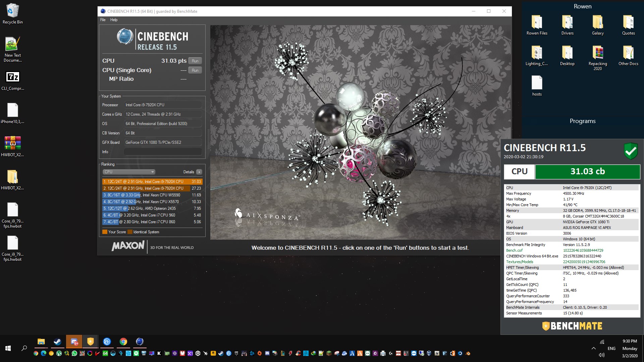The image size is (644, 362).
Task: Click the BenchMate Max Frequency value
Action: click(x=574, y=193)
